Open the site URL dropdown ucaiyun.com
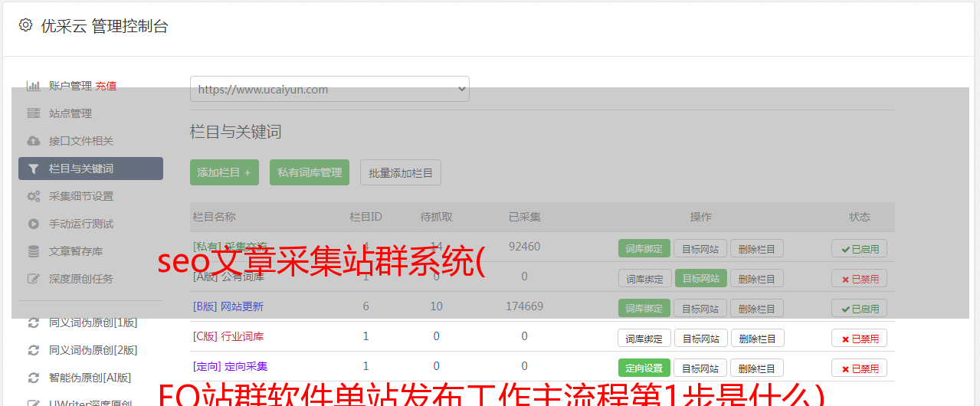The height and width of the screenshot is (406, 980). tap(329, 89)
